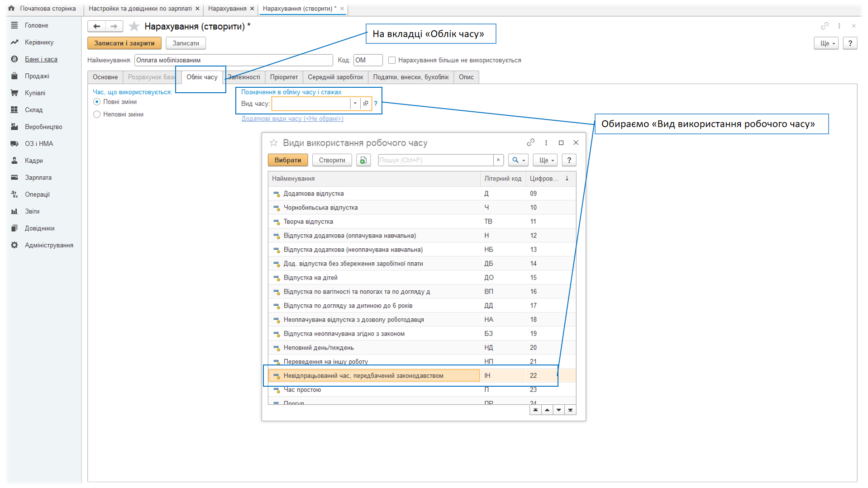Switch to the Опис tab
The height and width of the screenshot is (488, 868).
click(466, 77)
